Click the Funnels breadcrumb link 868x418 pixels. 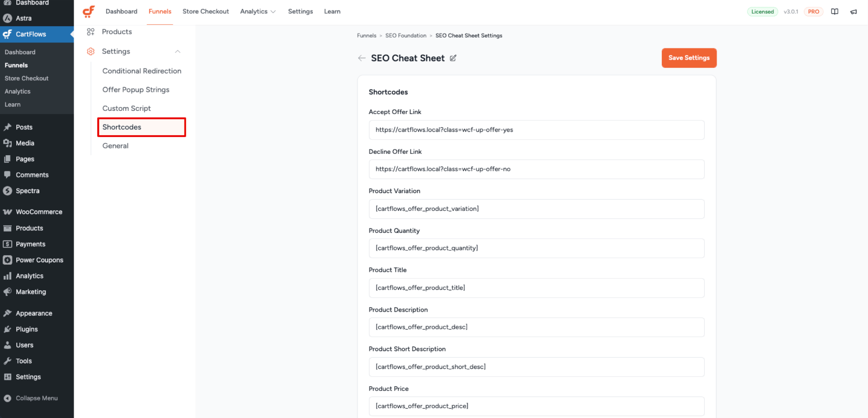point(367,36)
